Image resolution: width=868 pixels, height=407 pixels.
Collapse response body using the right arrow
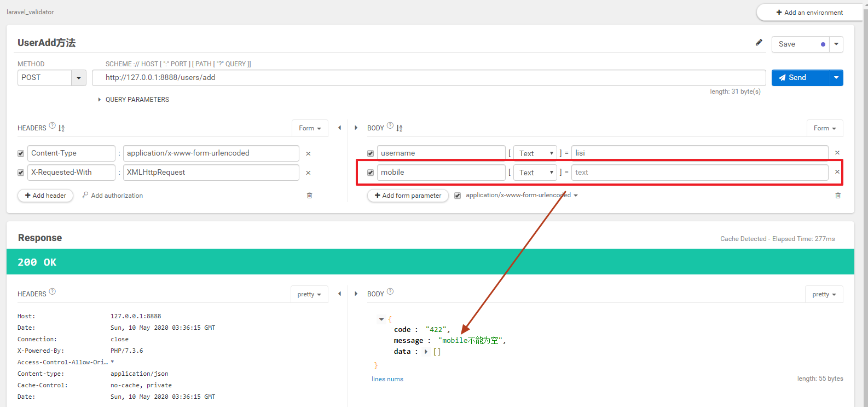click(x=356, y=294)
